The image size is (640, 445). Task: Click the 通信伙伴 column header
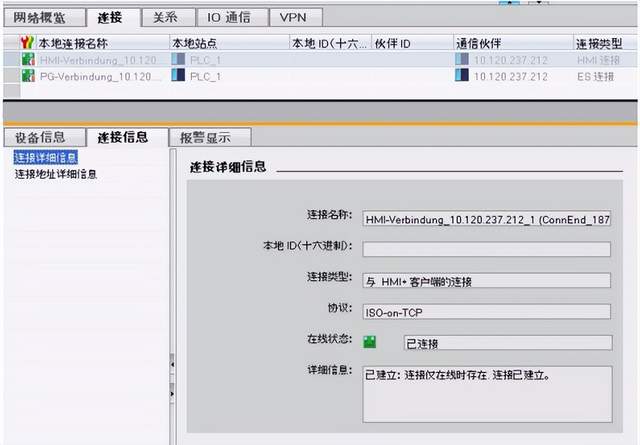click(478, 43)
